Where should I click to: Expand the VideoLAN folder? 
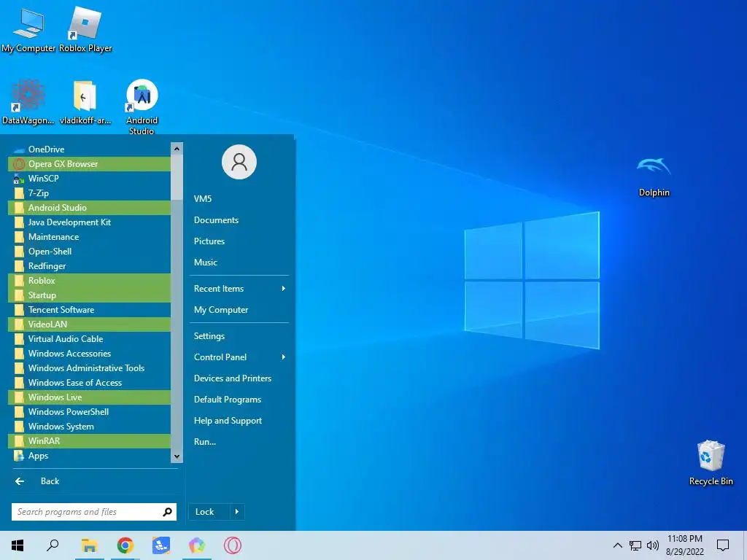pos(90,324)
